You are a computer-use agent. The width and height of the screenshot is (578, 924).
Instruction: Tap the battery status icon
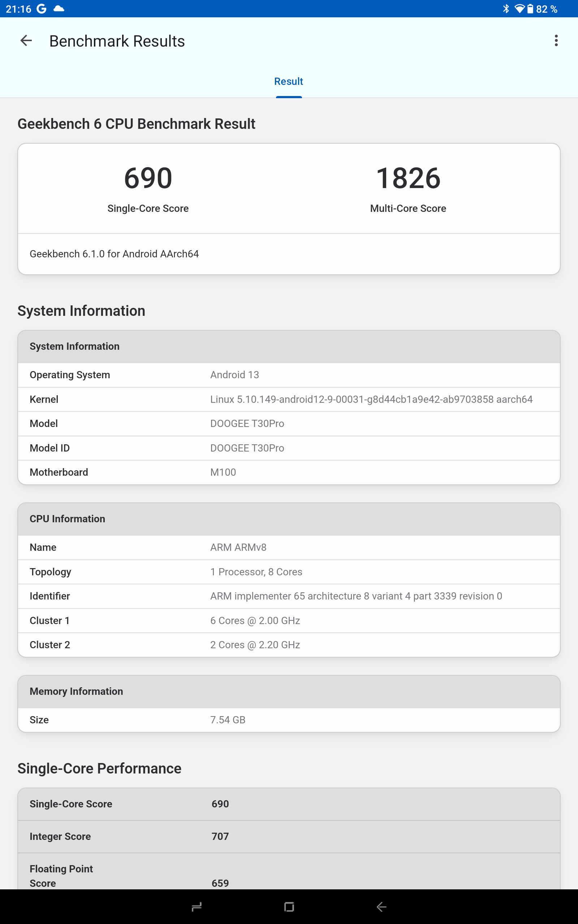click(530, 9)
